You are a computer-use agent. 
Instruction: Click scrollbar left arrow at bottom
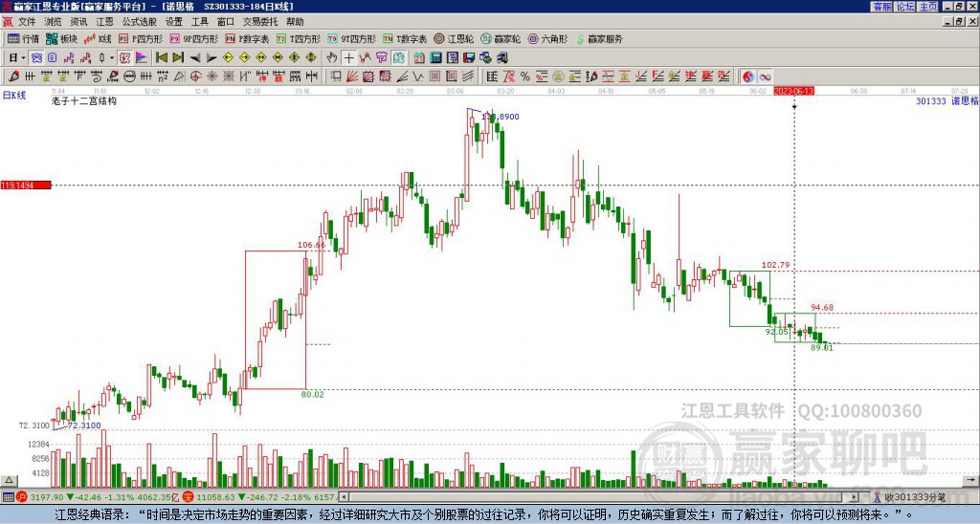[x=344, y=497]
